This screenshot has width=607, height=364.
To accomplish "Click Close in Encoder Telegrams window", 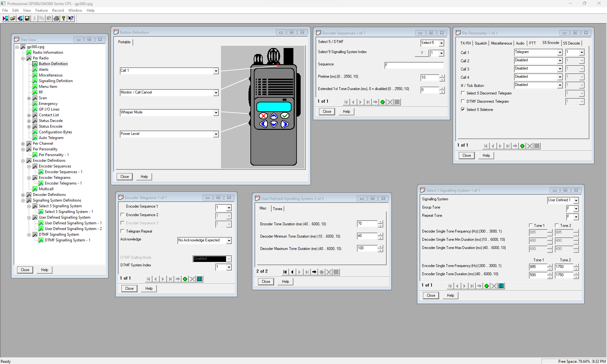I will point(129,288).
